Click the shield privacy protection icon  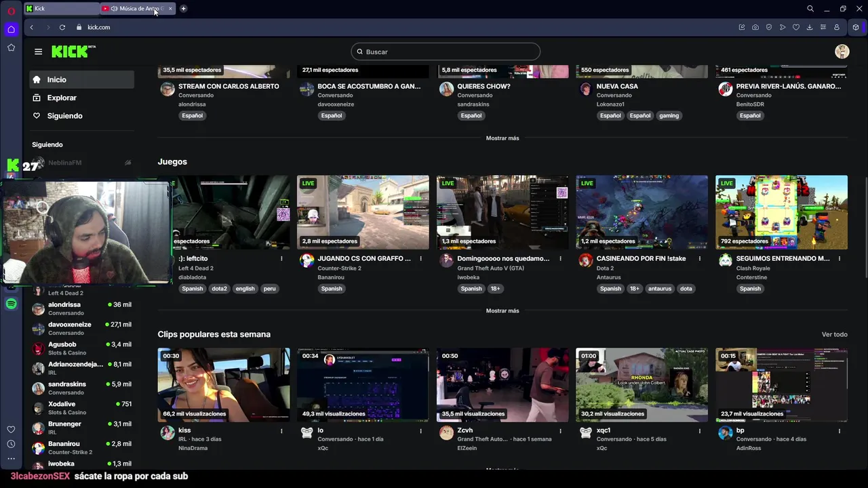coord(769,27)
